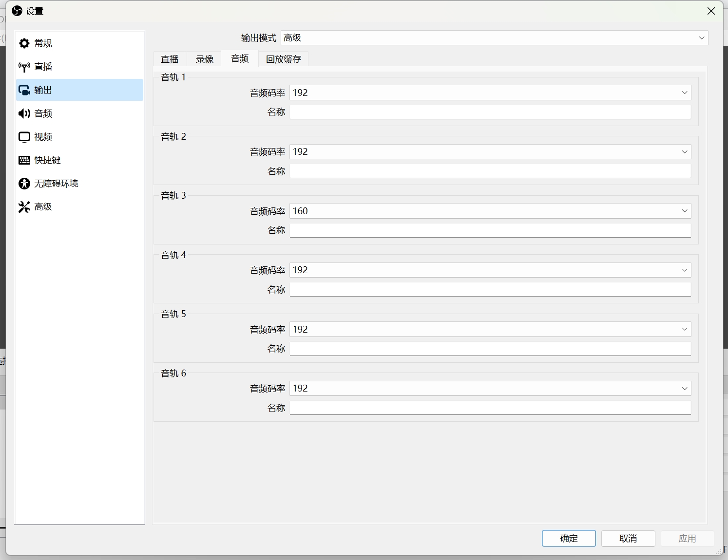Open 直播 section via antenna icon
The height and width of the screenshot is (560, 728).
[24, 67]
